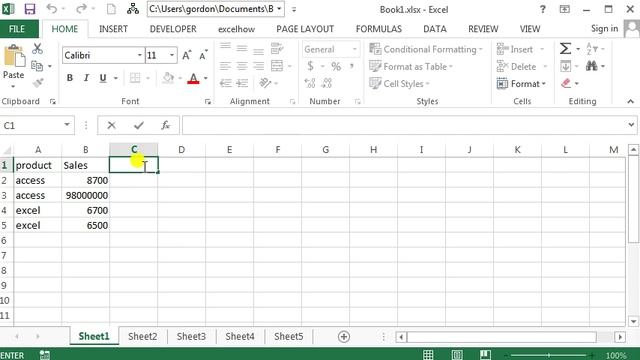The image size is (640, 360).
Task: Switch to Sheet2 tab
Action: (x=142, y=336)
